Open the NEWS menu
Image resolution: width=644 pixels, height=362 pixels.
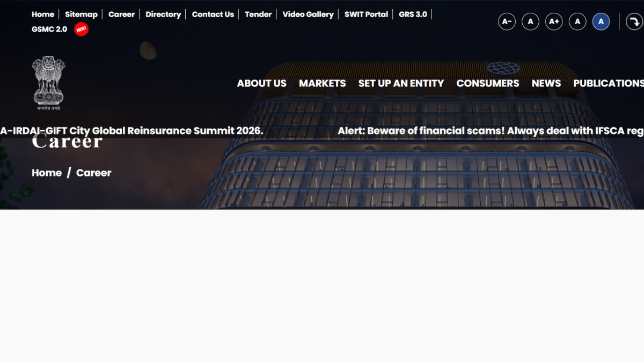point(546,83)
